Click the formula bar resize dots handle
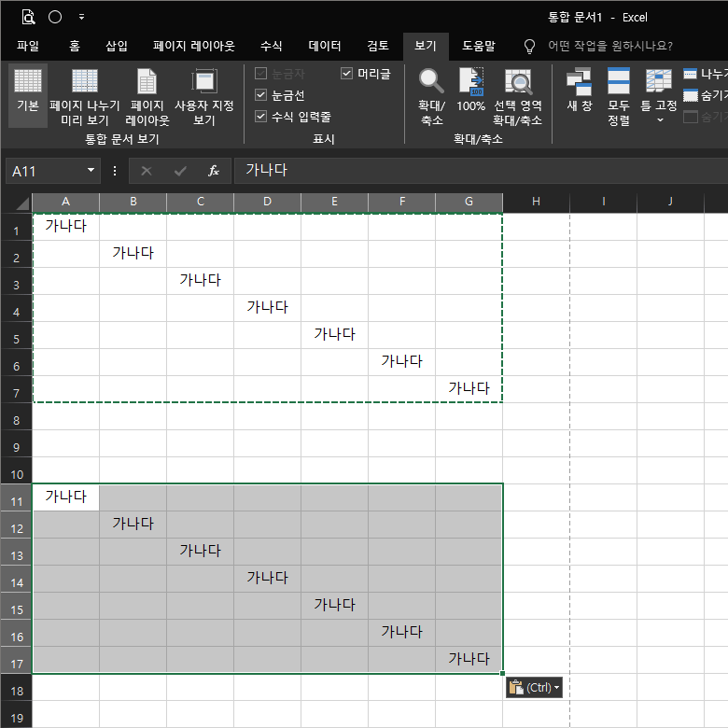This screenshot has width=728, height=728. (x=115, y=172)
